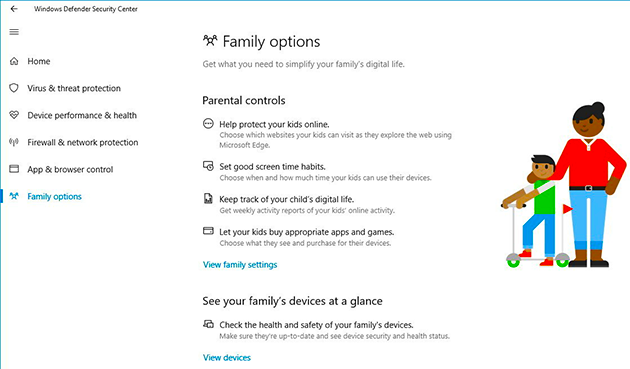The height and width of the screenshot is (369, 630).
Task: Click 'Choose which websites your kids can visit' description
Action: click(x=335, y=140)
